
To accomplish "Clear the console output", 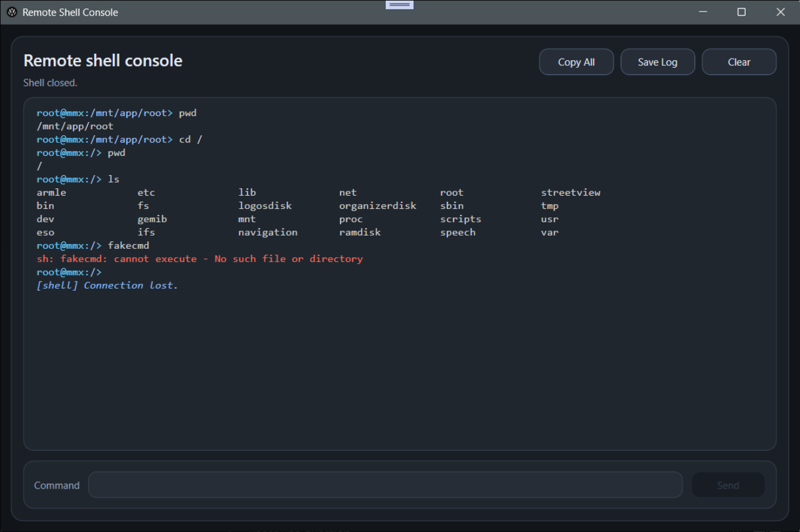I will (738, 61).
